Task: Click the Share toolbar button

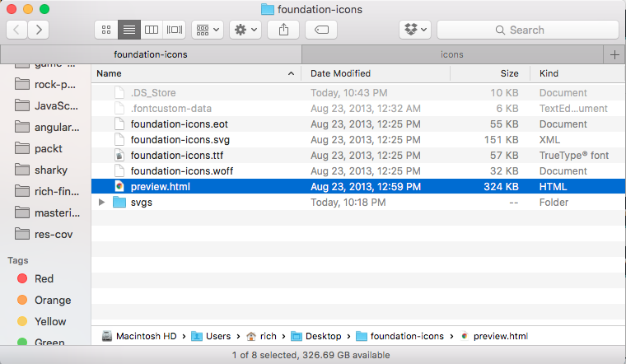Action: coord(283,30)
